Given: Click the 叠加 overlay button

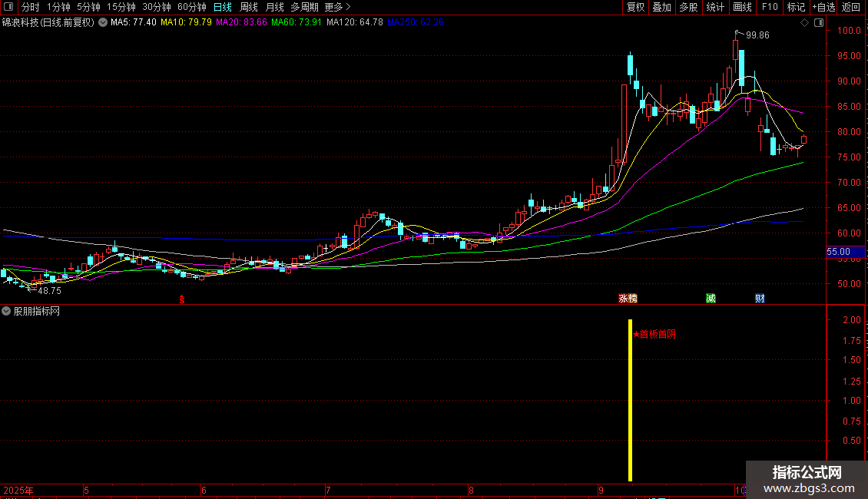Looking at the screenshot, I should (x=661, y=7).
